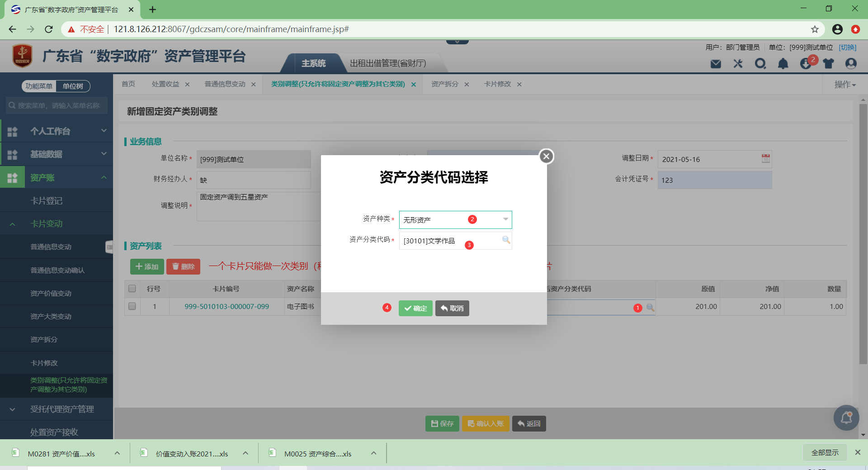Open options for 价值变动入账2021 download

(245, 453)
